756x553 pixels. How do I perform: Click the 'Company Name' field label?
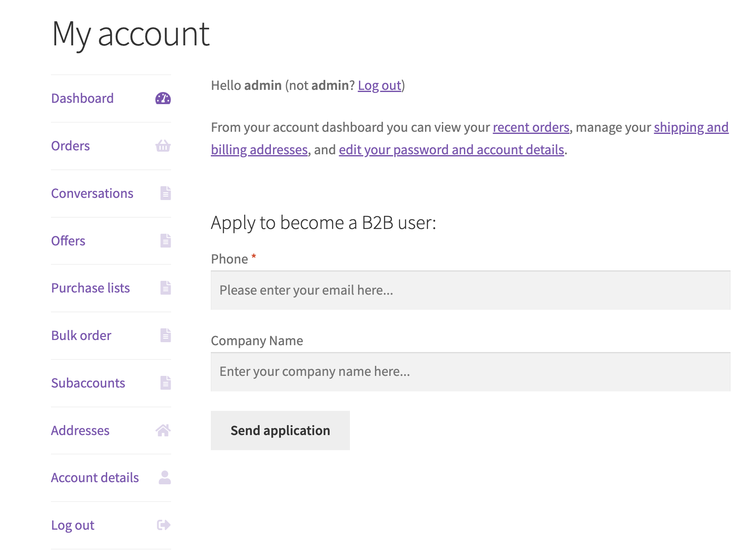click(x=257, y=341)
